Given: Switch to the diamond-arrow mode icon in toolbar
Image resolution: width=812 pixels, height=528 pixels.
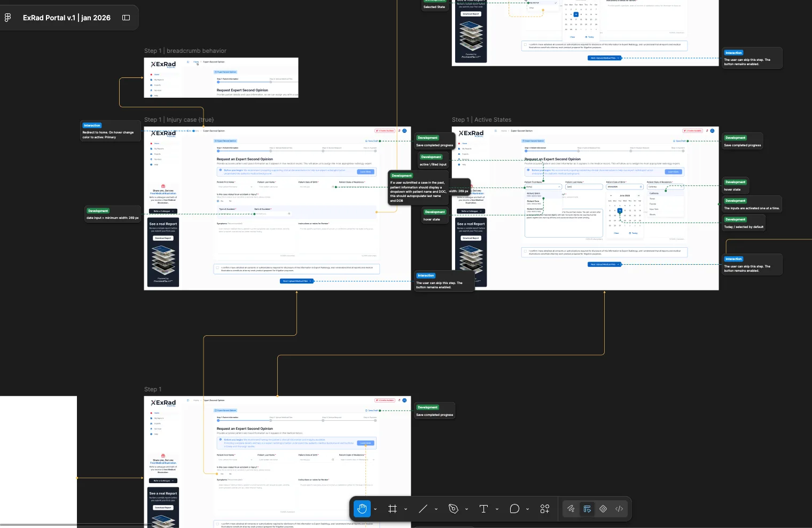Looking at the screenshot, I should [x=603, y=509].
